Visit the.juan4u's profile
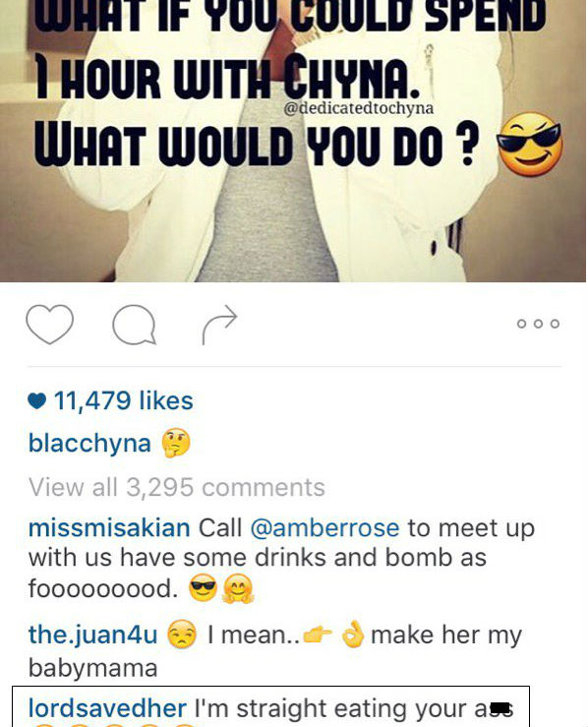Viewport: 588px width, 727px height. [x=93, y=635]
